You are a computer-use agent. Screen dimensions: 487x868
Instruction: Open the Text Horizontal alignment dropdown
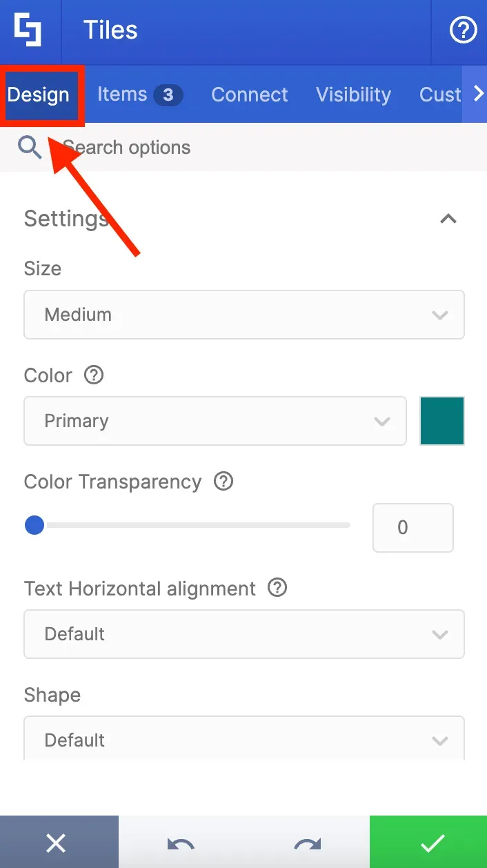[x=244, y=633]
